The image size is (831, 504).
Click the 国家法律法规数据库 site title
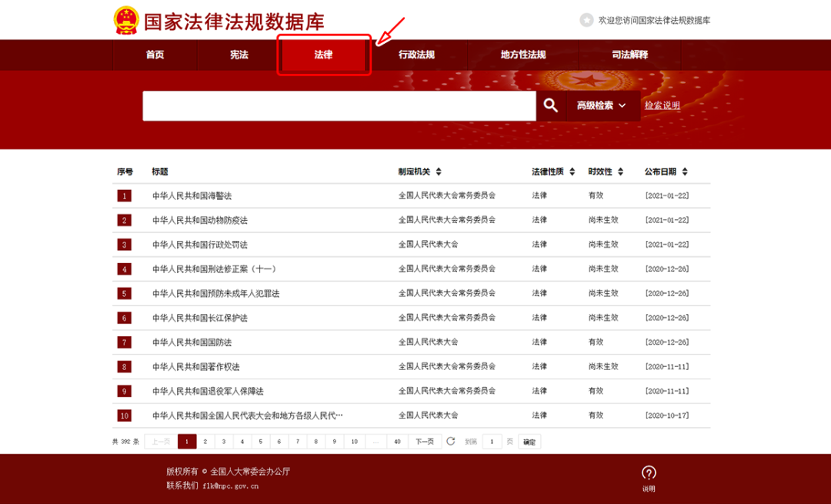[x=234, y=22]
